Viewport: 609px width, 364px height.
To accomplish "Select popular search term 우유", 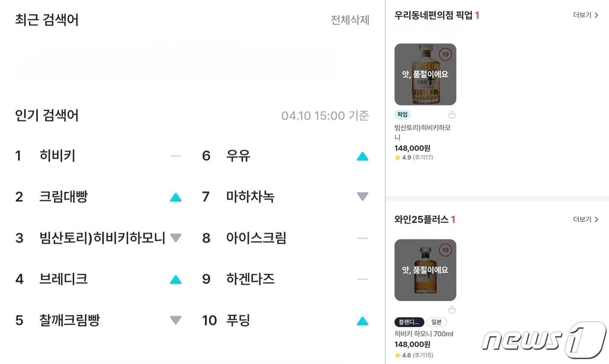I will click(x=238, y=156).
